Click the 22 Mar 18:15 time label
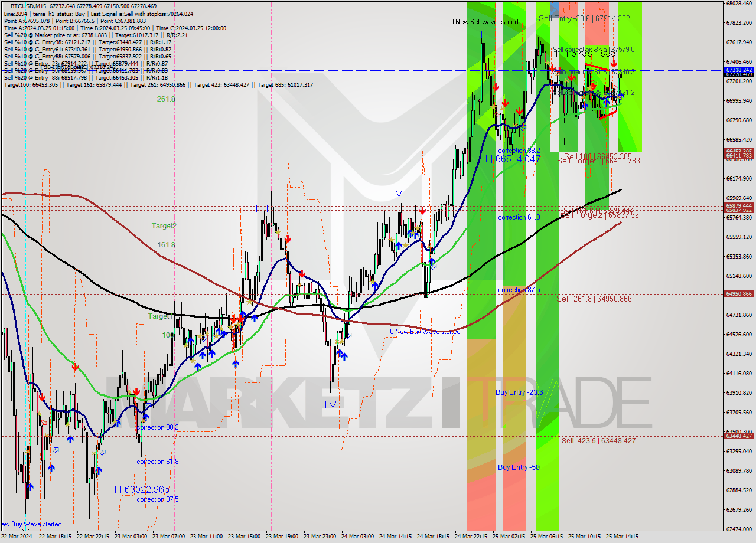The image size is (756, 543). [56, 537]
